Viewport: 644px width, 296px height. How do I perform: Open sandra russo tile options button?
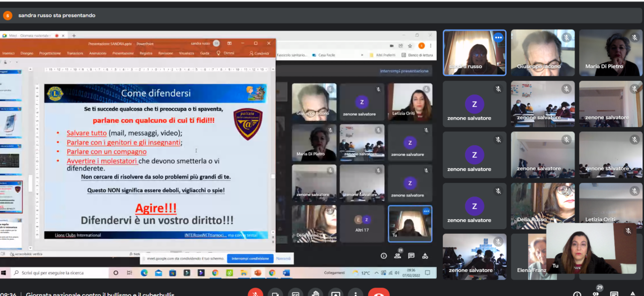[x=498, y=37]
